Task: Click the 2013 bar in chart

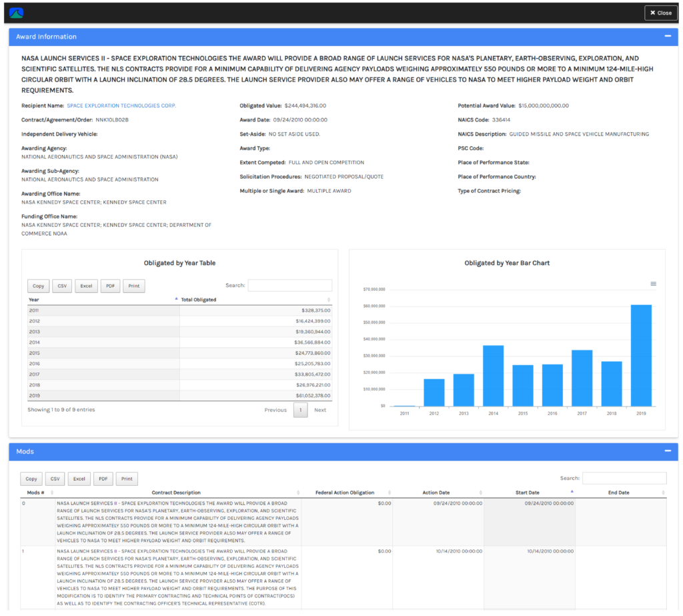Action: click(464, 390)
